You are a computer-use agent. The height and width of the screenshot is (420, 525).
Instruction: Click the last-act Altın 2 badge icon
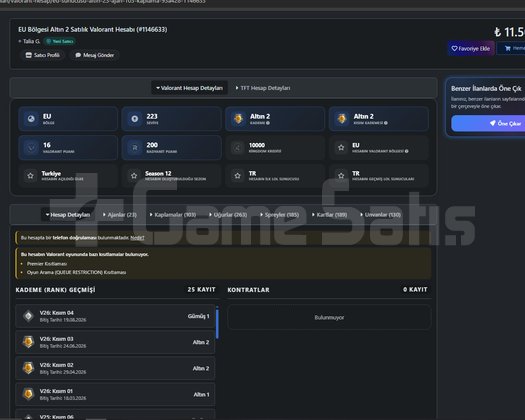pyautogui.click(x=342, y=119)
